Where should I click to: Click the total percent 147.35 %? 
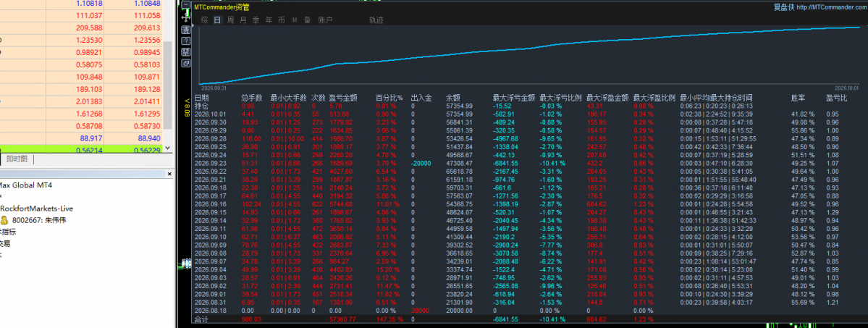click(389, 320)
